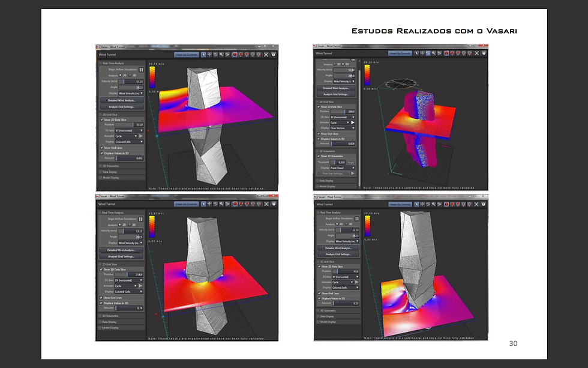Fit view to window in 49,00 m/s window
Screen dimensions: 588x368
(x=476, y=205)
